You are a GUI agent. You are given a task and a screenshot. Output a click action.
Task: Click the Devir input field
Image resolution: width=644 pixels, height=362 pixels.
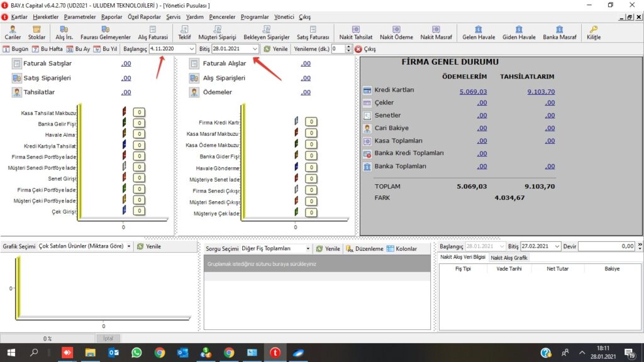606,246
